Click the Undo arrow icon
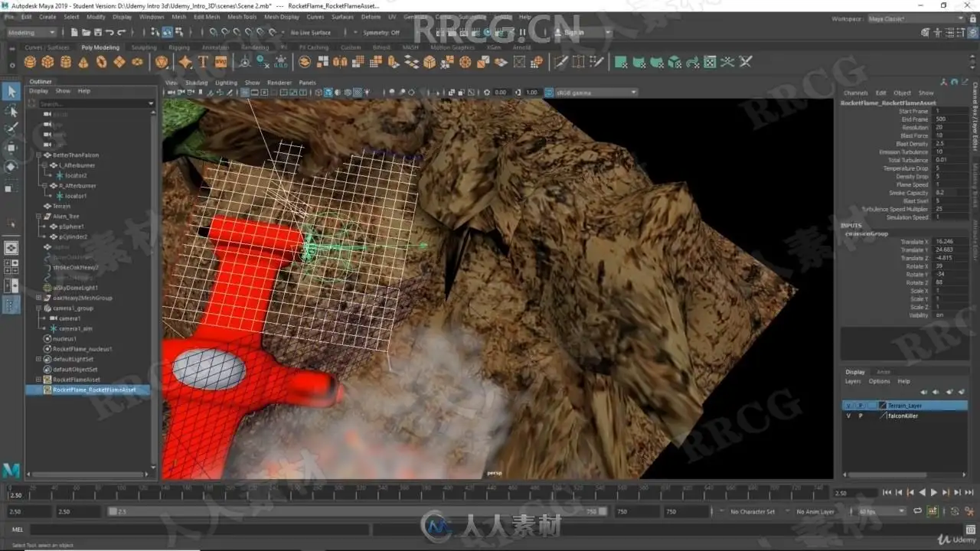Viewport: 980px width, 551px height. pyautogui.click(x=109, y=33)
